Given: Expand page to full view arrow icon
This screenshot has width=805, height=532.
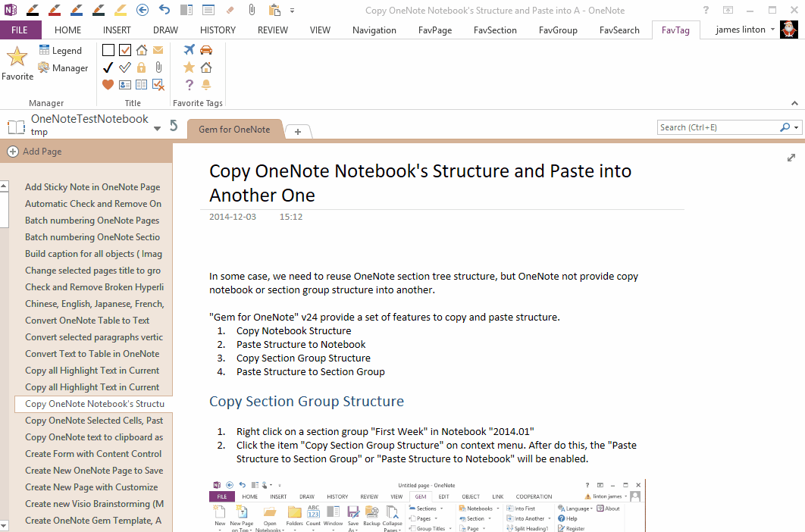Looking at the screenshot, I should tap(791, 158).
